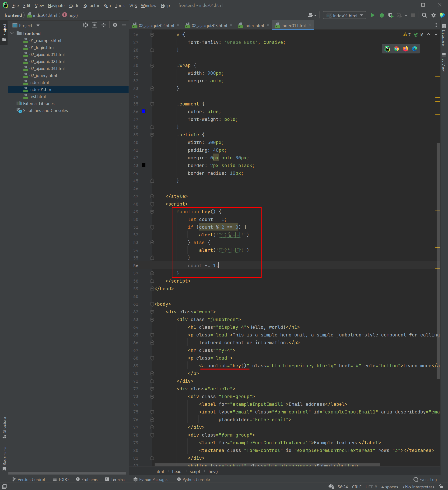Click the blue color preview on line 36
This screenshot has width=448, height=490.
tap(144, 112)
